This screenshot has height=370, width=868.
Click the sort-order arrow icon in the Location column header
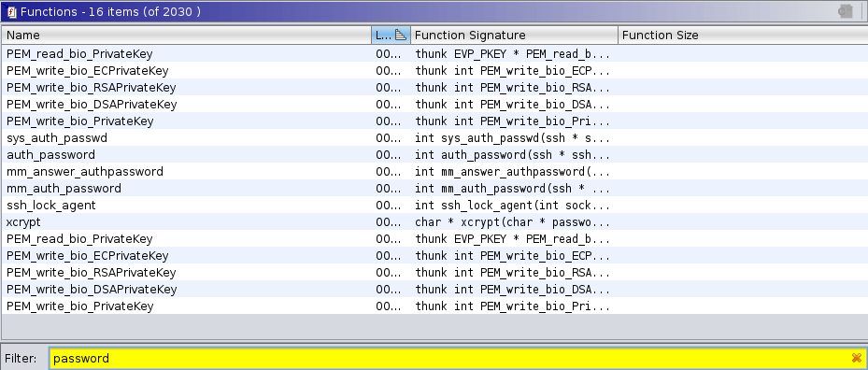[402, 35]
